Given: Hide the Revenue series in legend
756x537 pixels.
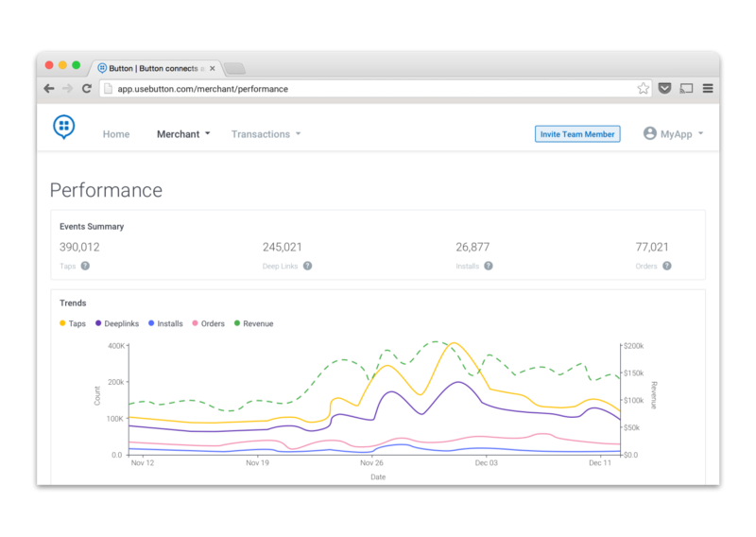Looking at the screenshot, I should coord(252,323).
